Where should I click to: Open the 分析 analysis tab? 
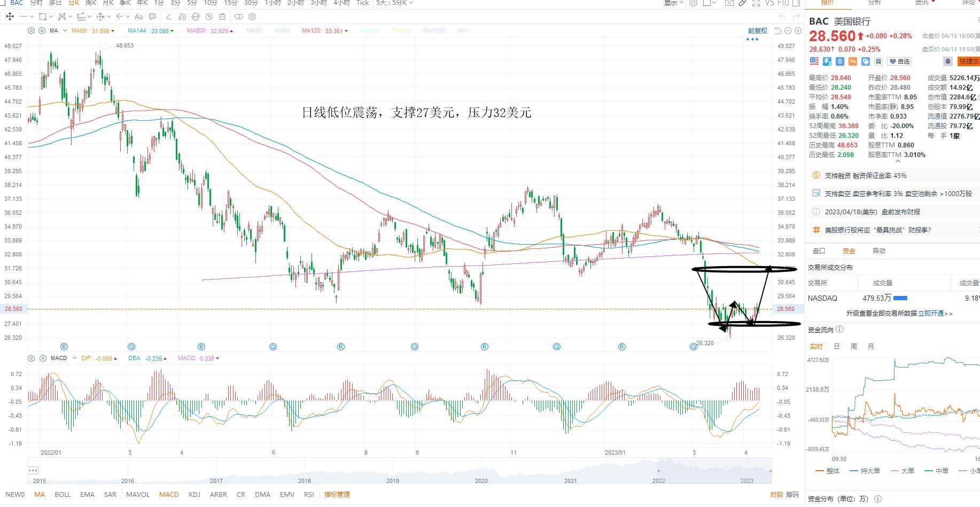[874, 3]
